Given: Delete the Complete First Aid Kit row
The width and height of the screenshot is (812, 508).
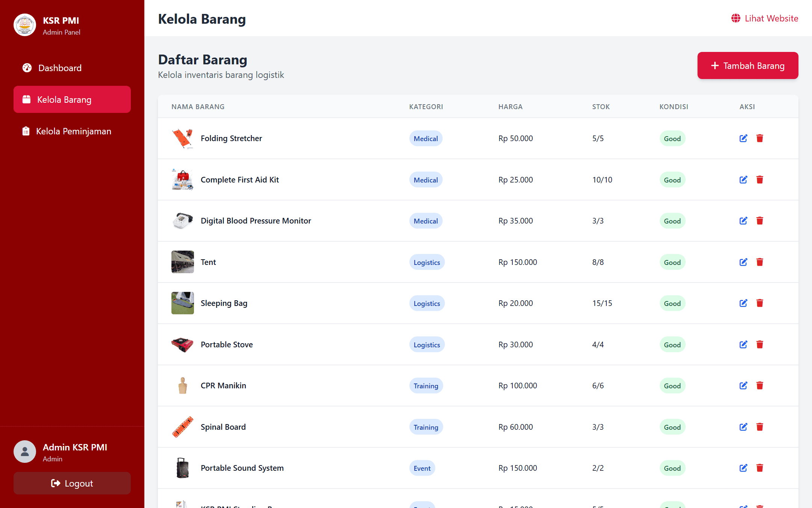Looking at the screenshot, I should point(760,180).
